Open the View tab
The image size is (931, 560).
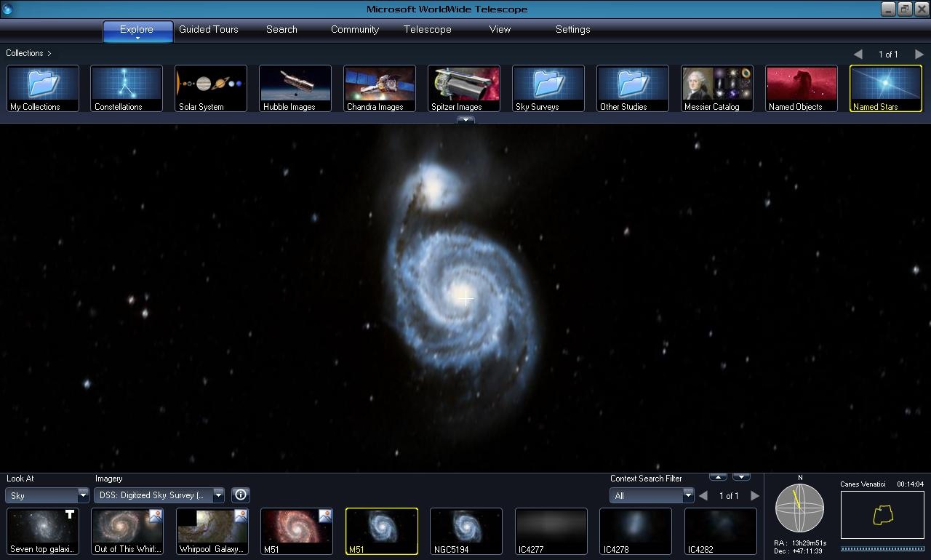[x=500, y=29]
